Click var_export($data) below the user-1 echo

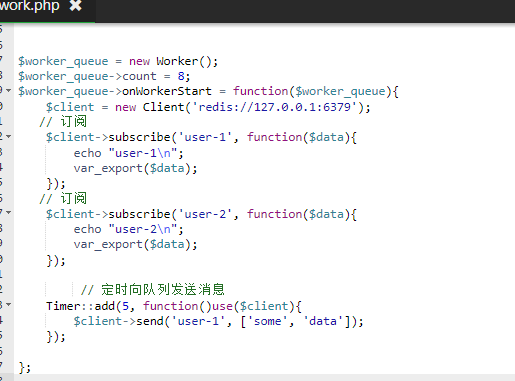[x=136, y=169]
